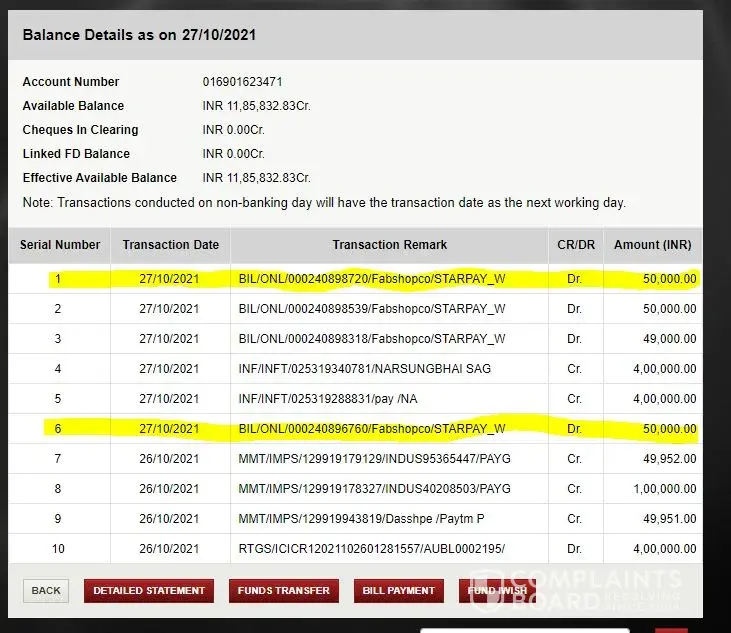Select the 1,00,000.00 credit amount
The height and width of the screenshot is (633, 731).
point(663,489)
